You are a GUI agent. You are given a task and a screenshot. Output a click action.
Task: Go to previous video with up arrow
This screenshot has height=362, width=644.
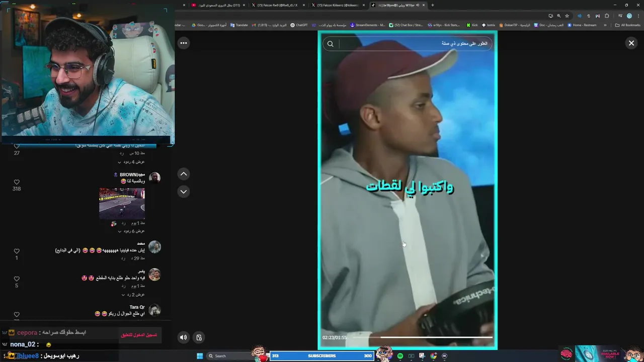[184, 174]
